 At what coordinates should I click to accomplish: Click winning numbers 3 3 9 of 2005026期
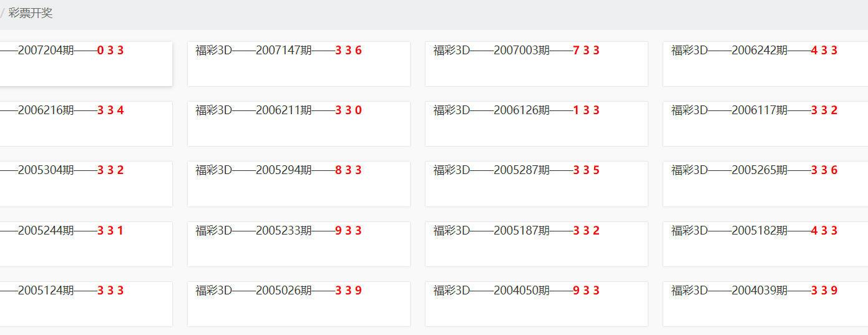coord(349,291)
